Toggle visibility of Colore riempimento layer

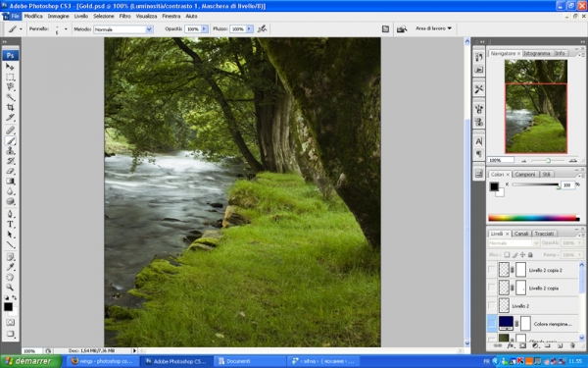pyautogui.click(x=492, y=323)
